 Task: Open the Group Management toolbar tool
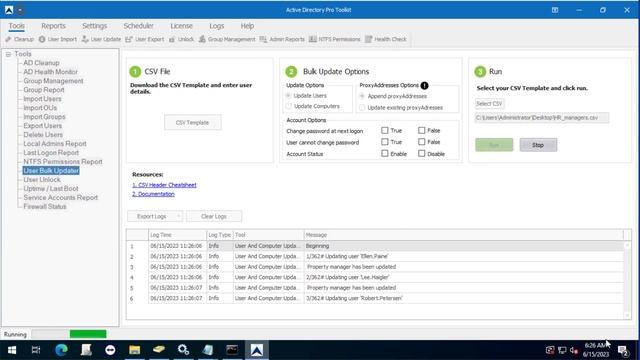pos(227,39)
